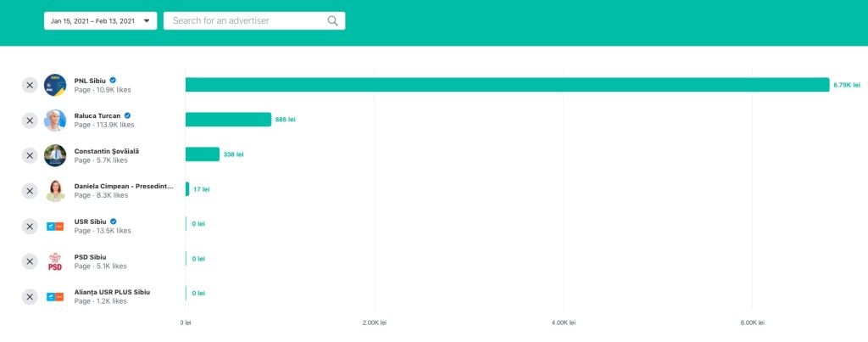
Task: Click the verified badge next to Raluca Turcan
Action: point(127,116)
